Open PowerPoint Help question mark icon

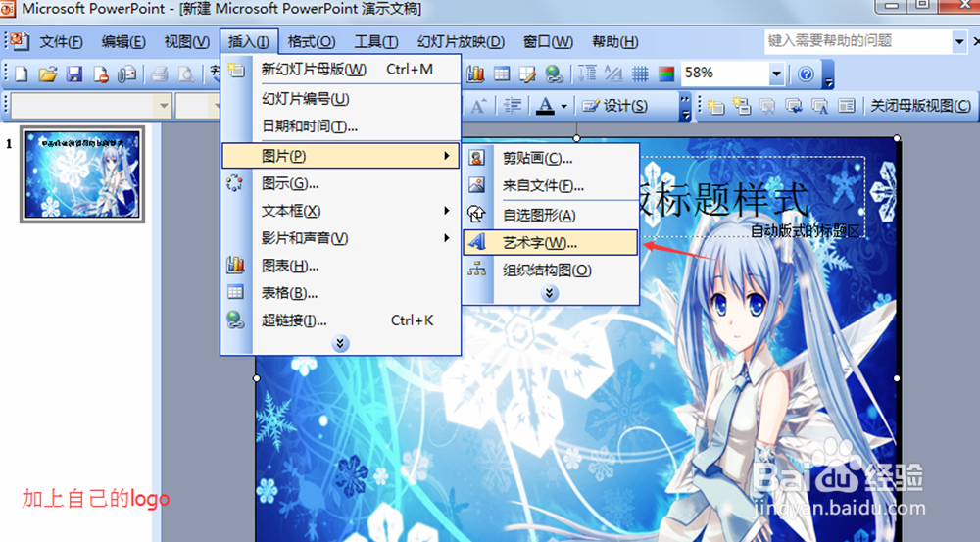click(x=806, y=74)
